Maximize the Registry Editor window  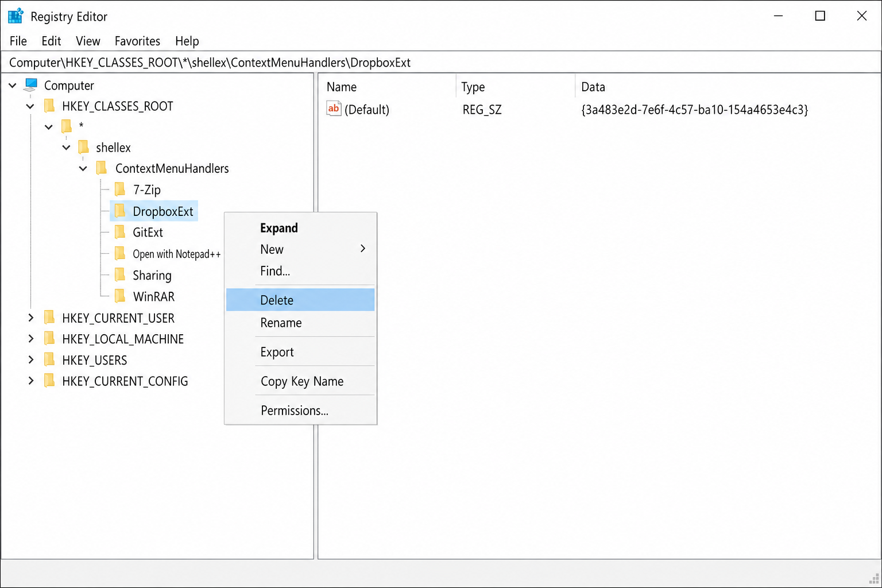click(x=820, y=16)
